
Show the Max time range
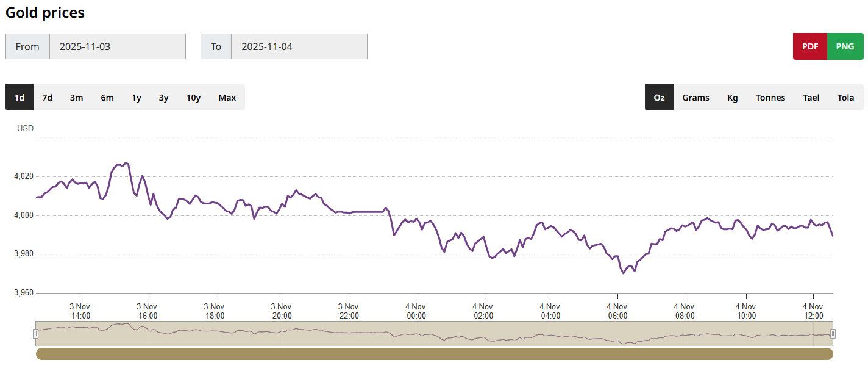click(x=227, y=98)
